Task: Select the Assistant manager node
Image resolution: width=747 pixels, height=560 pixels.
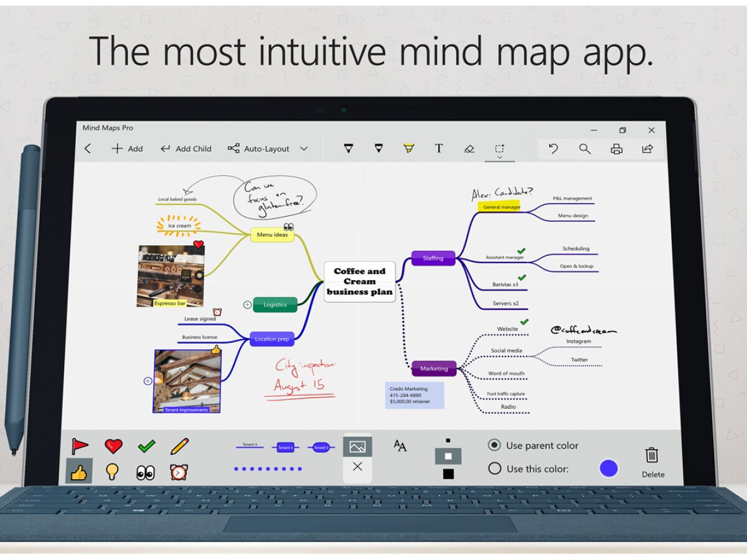Action: (505, 257)
